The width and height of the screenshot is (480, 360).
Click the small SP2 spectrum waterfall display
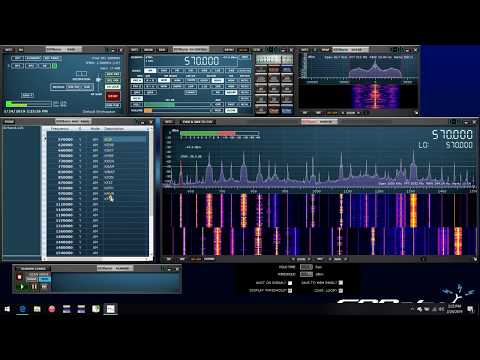point(358,96)
